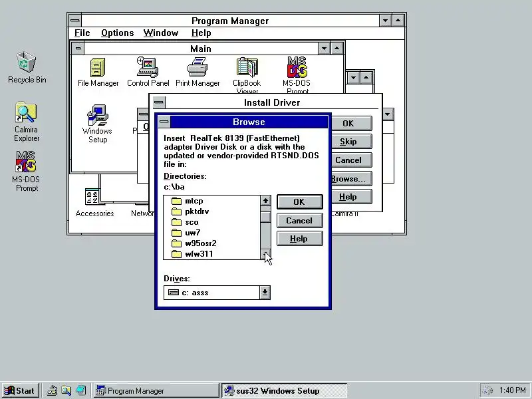Click the mtcp folder icon

(176, 201)
